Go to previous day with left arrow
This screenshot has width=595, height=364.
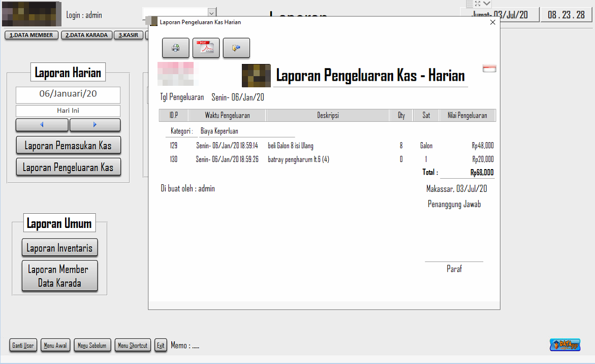(x=42, y=125)
